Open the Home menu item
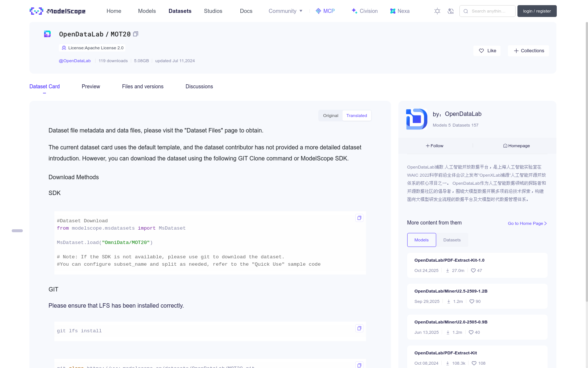 pyautogui.click(x=114, y=11)
